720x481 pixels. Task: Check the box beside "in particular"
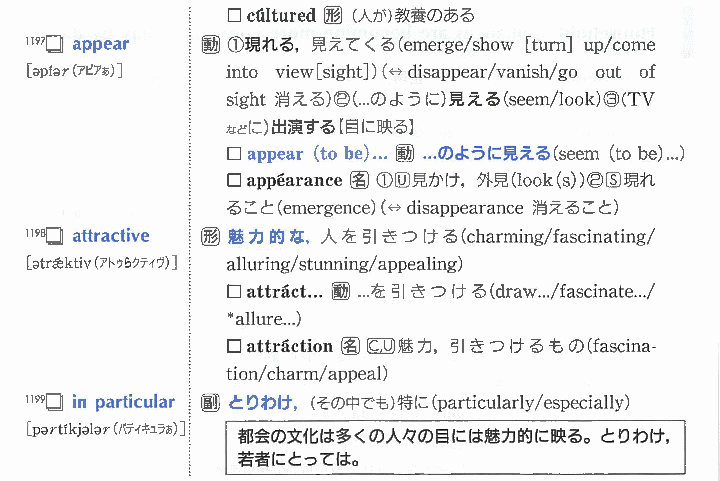click(54, 403)
